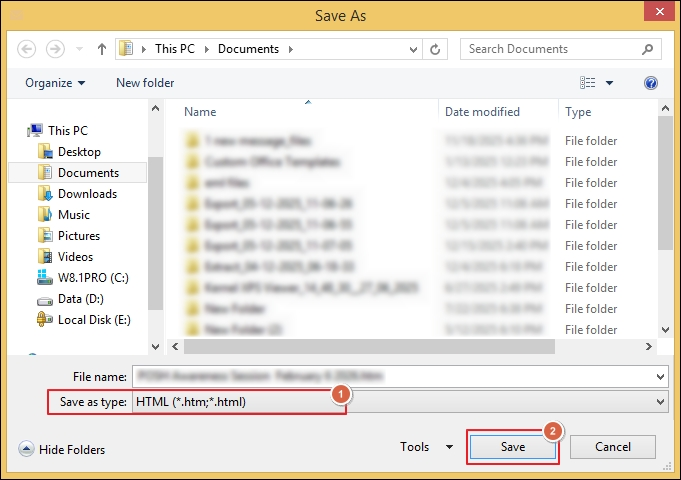Image resolution: width=681 pixels, height=480 pixels.
Task: Open previous locations dropdown in address bar
Action: (x=413, y=50)
